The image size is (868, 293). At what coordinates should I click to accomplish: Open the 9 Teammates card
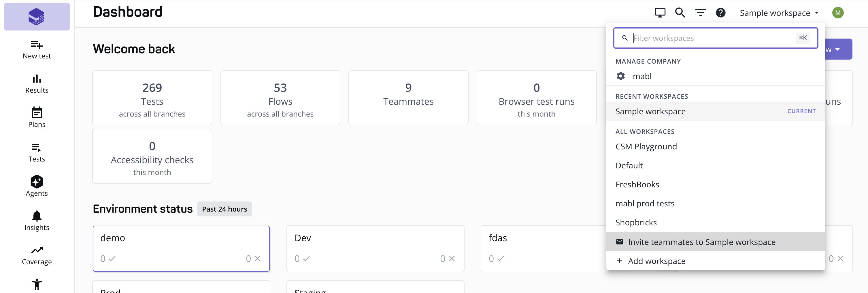point(408,98)
